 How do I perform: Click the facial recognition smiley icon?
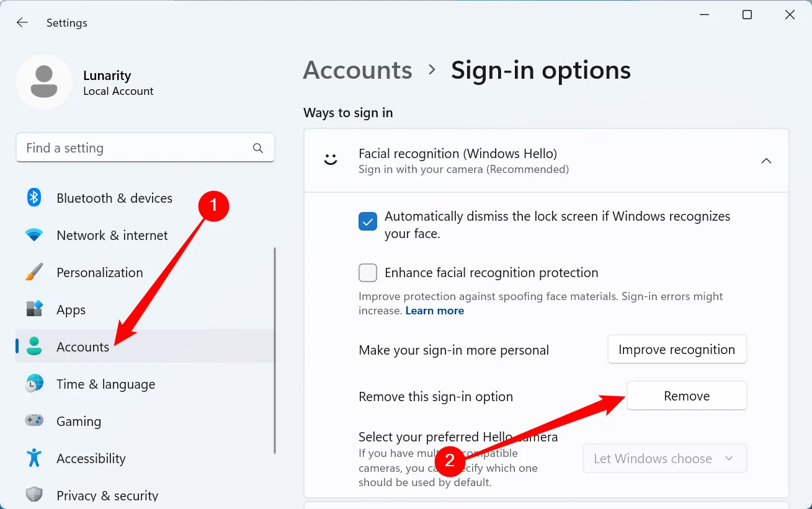(329, 160)
